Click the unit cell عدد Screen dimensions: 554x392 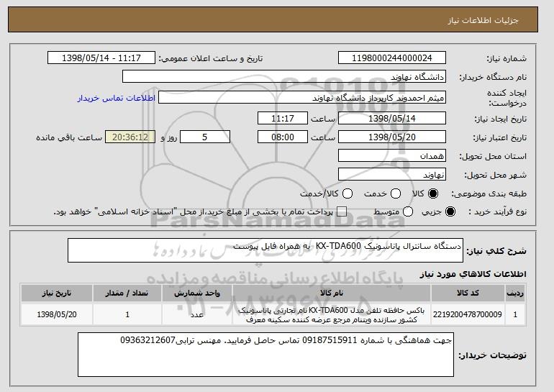click(197, 314)
